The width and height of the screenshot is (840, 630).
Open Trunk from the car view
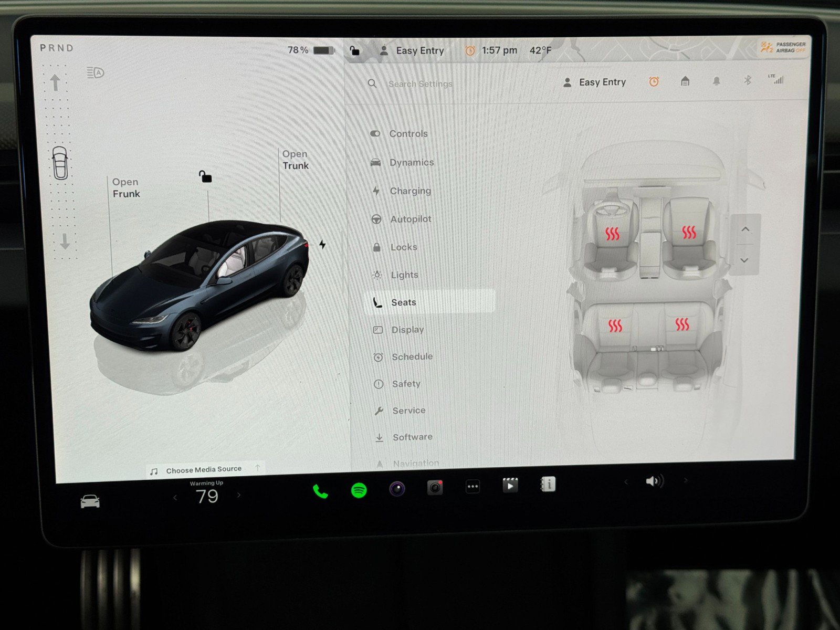tap(295, 160)
